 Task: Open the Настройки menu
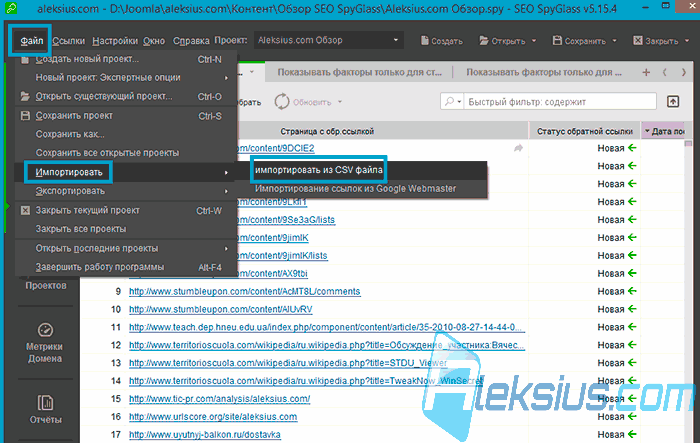115,41
